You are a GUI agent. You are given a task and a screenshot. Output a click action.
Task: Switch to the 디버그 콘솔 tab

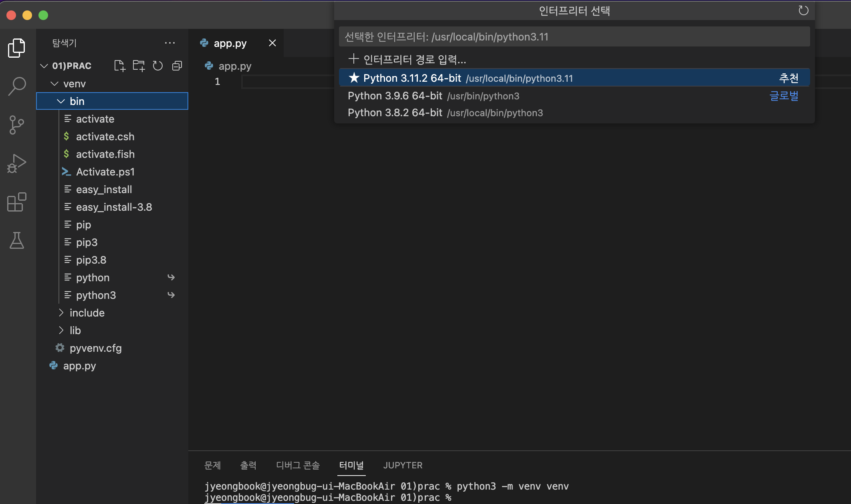point(298,465)
